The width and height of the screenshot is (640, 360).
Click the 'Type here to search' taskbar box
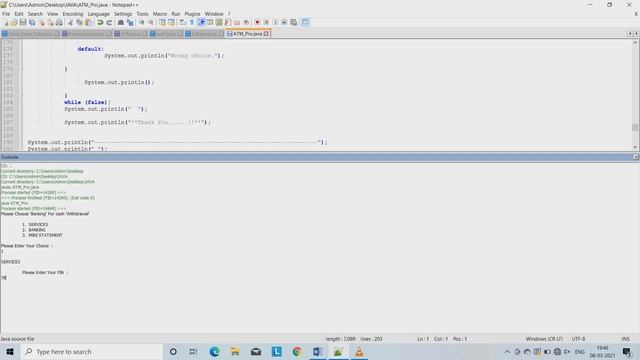[91, 351]
